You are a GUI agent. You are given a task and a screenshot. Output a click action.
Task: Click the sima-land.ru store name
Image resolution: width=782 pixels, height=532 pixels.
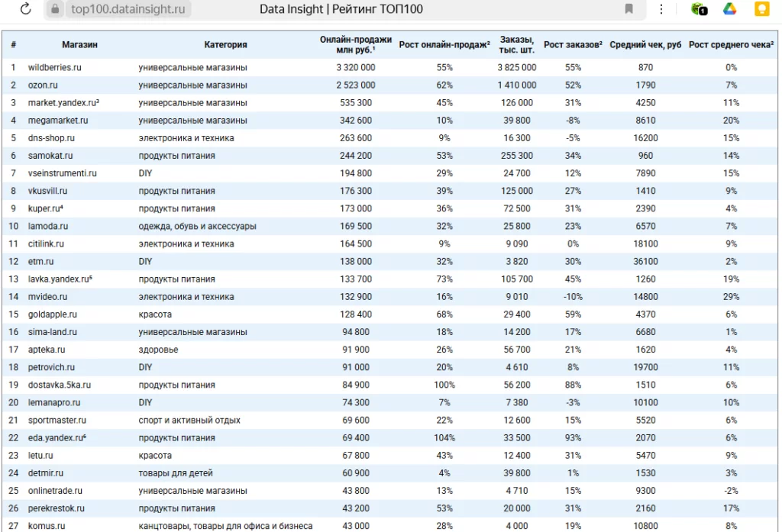pyautogui.click(x=53, y=332)
